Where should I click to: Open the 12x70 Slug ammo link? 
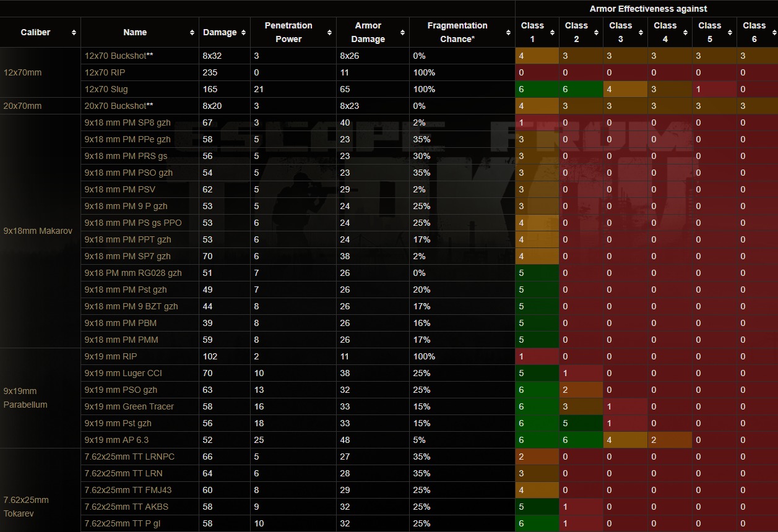coord(106,89)
